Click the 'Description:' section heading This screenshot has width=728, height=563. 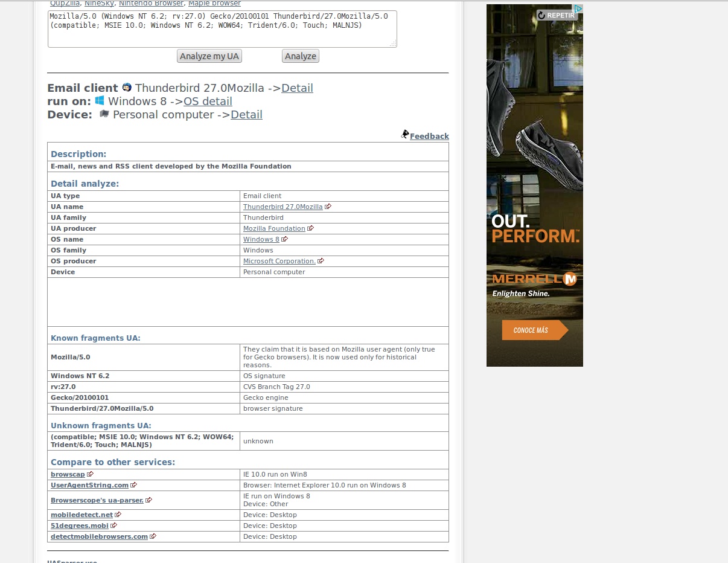[x=78, y=154]
